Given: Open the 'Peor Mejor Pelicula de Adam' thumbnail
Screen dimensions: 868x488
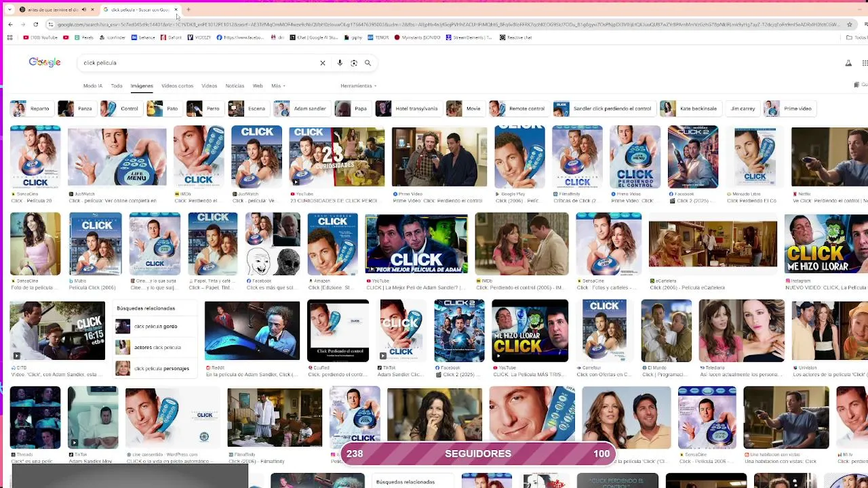Looking at the screenshot, I should tap(416, 244).
